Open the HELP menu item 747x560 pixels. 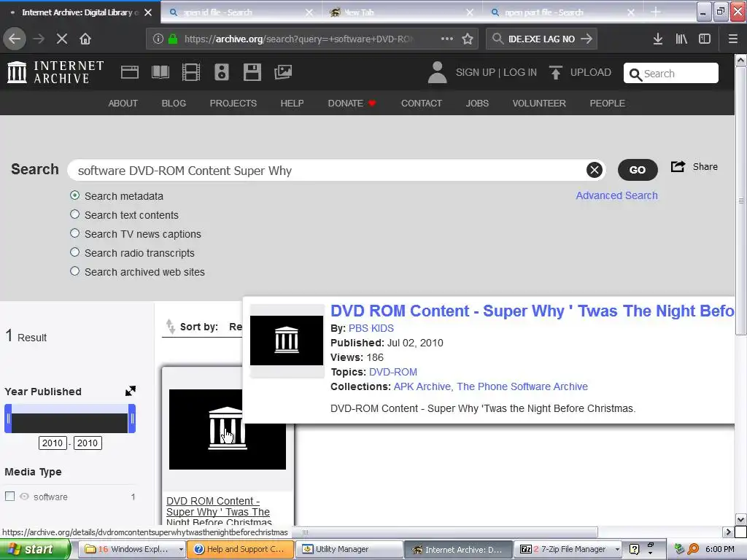(292, 104)
